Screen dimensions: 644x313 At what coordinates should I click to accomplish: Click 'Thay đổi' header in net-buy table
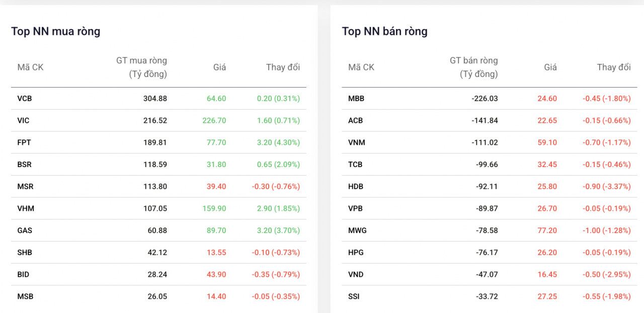tap(283, 67)
